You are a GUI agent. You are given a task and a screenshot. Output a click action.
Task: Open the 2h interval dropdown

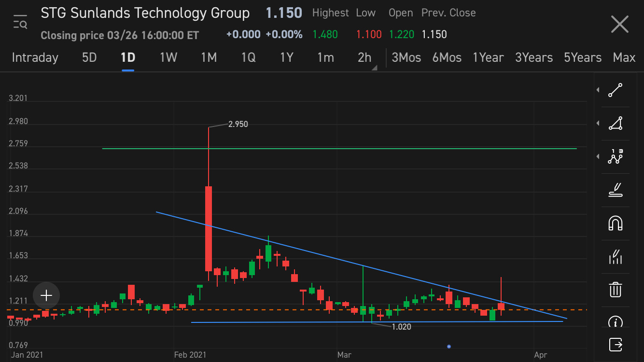pyautogui.click(x=366, y=58)
